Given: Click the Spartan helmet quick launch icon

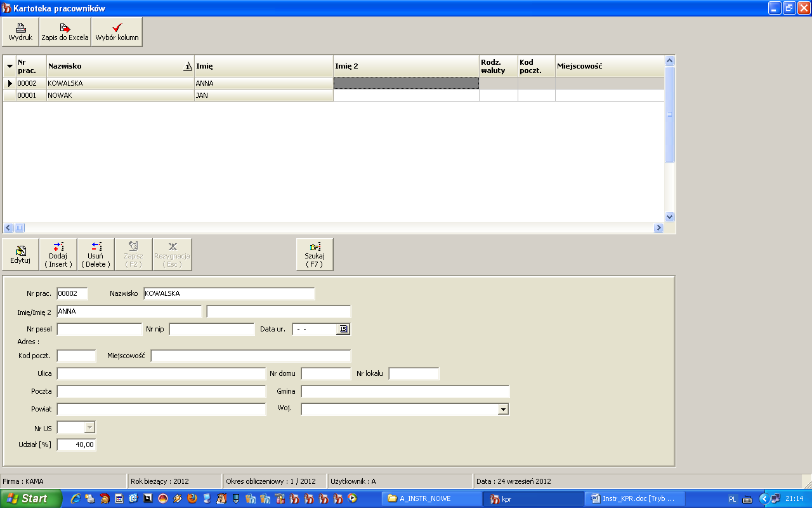Looking at the screenshot, I should tap(105, 498).
